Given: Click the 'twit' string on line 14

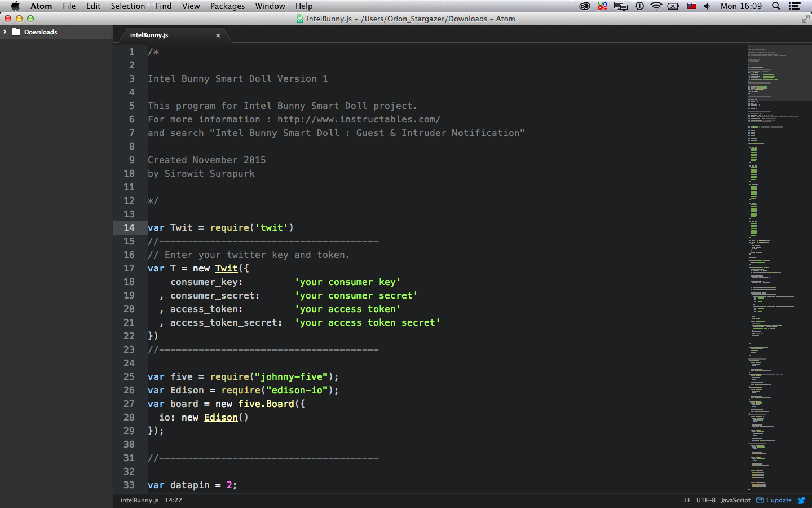Looking at the screenshot, I should click(272, 227).
